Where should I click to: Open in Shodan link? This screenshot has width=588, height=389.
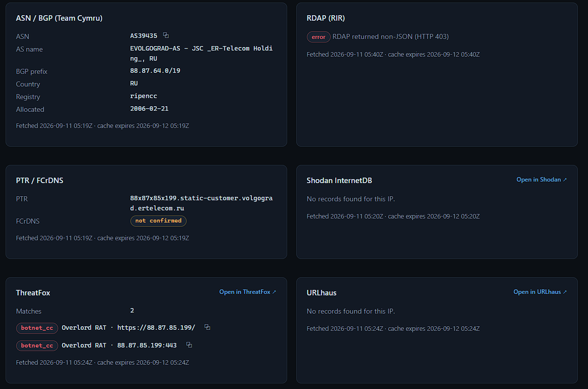(x=541, y=180)
